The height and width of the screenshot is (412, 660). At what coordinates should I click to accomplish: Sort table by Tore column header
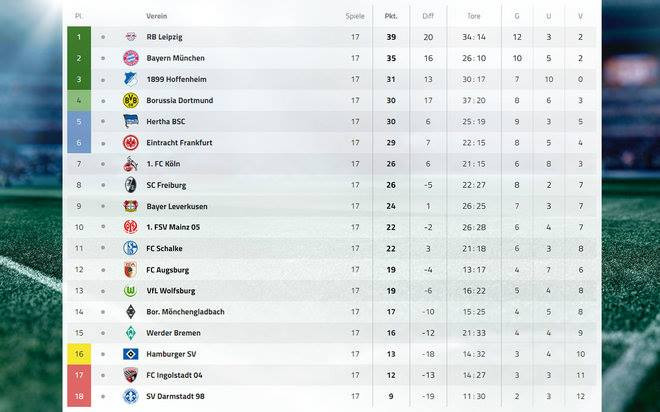[x=473, y=16]
